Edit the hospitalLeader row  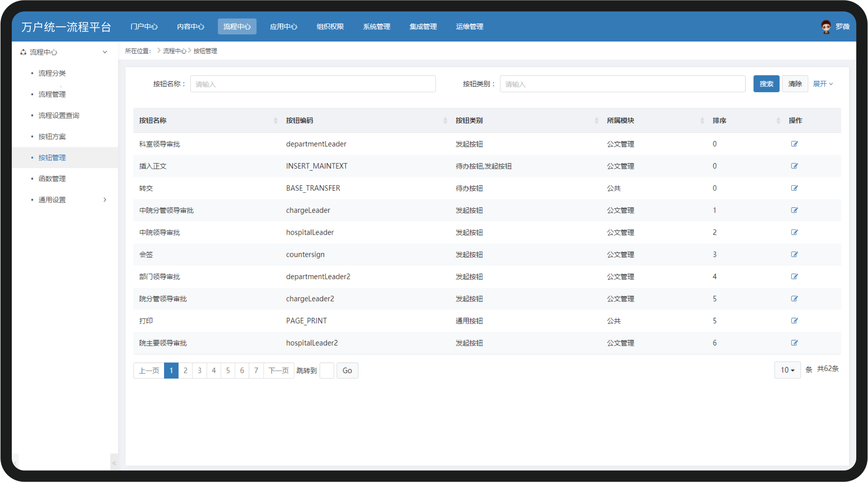click(794, 233)
